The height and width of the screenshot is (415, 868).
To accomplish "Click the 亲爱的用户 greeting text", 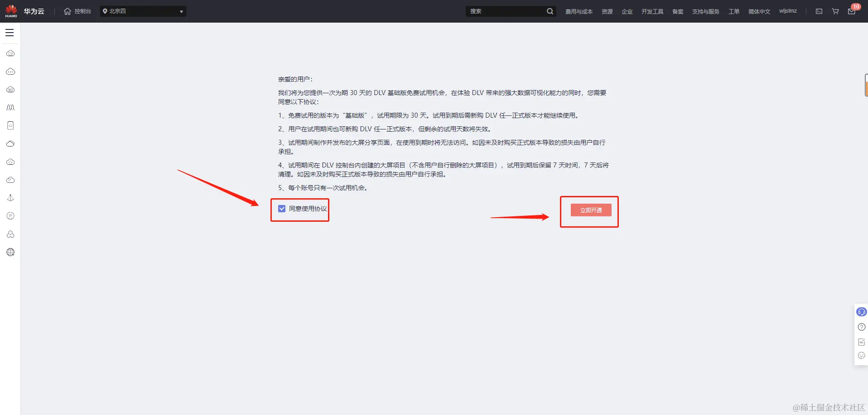I will coord(295,79).
